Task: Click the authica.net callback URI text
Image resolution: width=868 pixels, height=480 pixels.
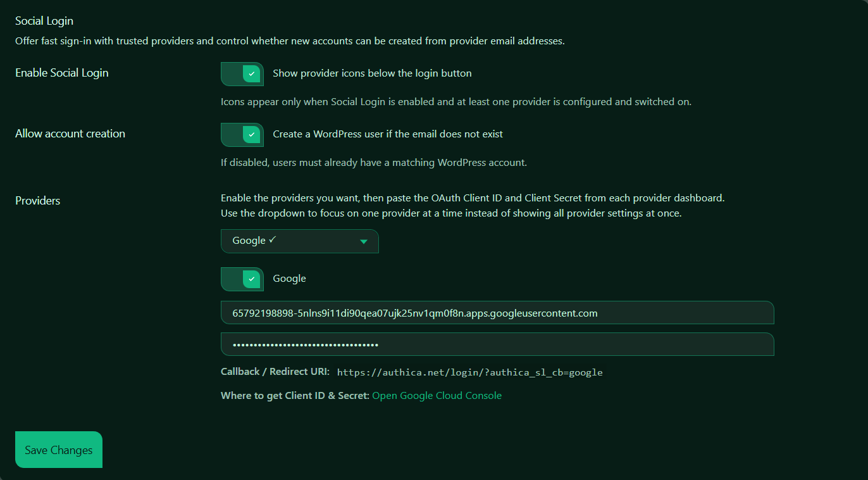Action: point(469,372)
